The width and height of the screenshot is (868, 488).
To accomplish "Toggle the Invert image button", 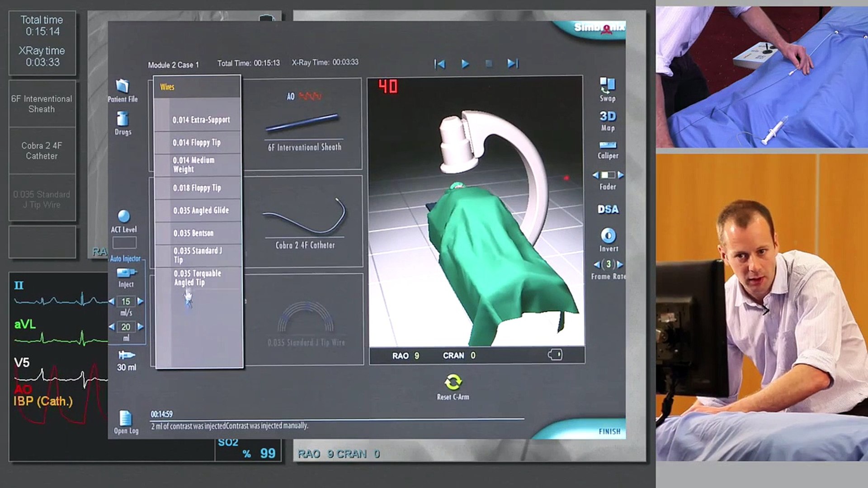I will click(x=608, y=235).
